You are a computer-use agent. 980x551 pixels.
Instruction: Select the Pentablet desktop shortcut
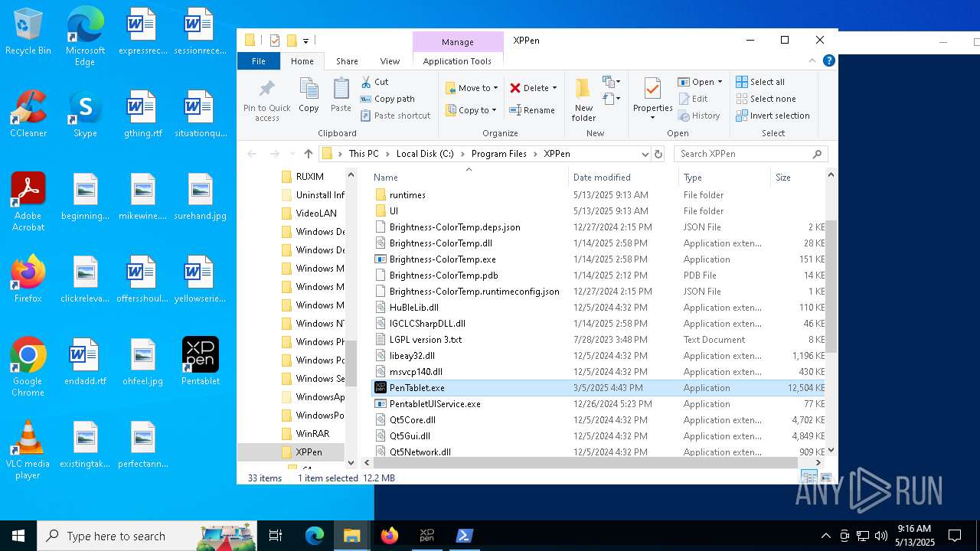point(201,361)
